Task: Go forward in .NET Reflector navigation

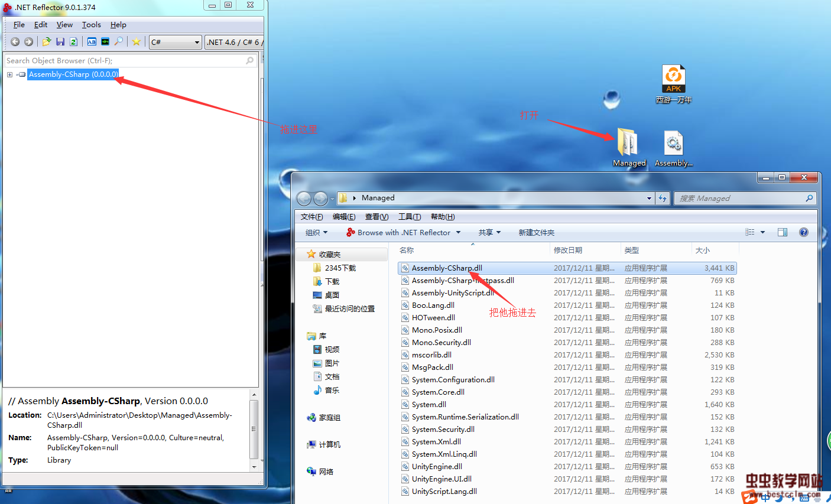Action: coord(28,42)
